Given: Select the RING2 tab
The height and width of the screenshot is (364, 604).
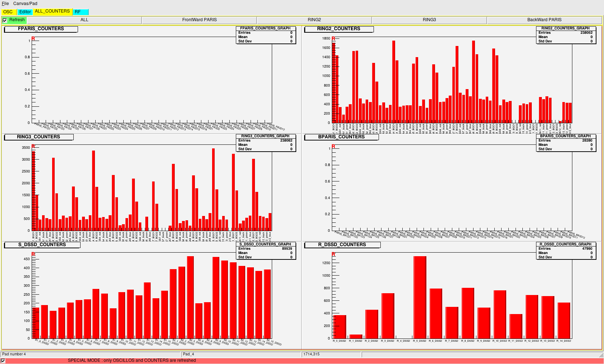Looking at the screenshot, I should point(315,20).
